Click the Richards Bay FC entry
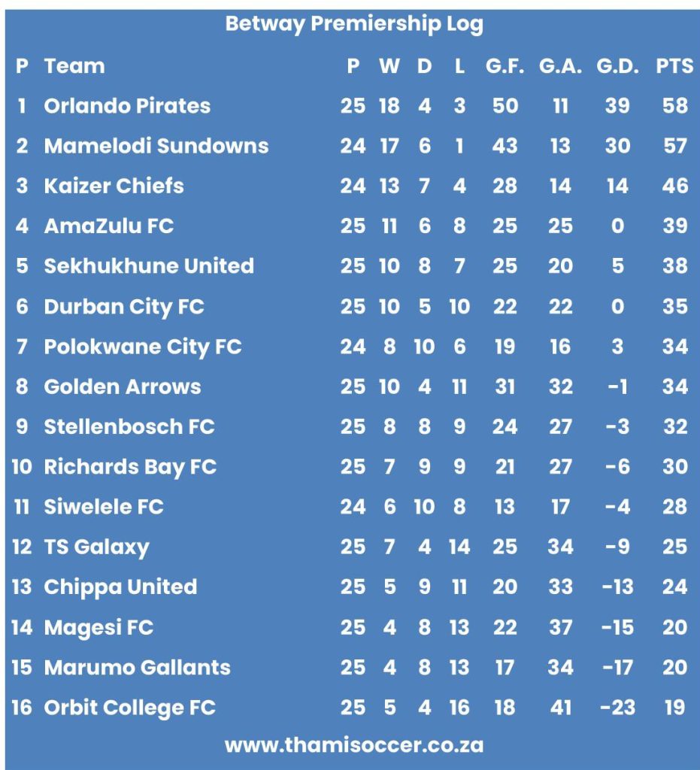The height and width of the screenshot is (770, 700). [130, 467]
